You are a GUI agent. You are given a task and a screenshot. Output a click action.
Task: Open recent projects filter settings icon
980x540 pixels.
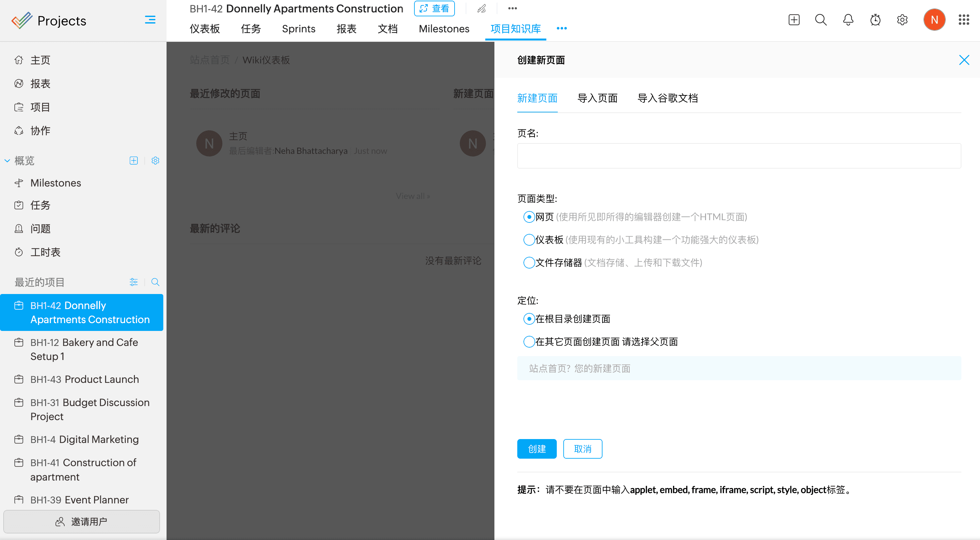(x=134, y=282)
